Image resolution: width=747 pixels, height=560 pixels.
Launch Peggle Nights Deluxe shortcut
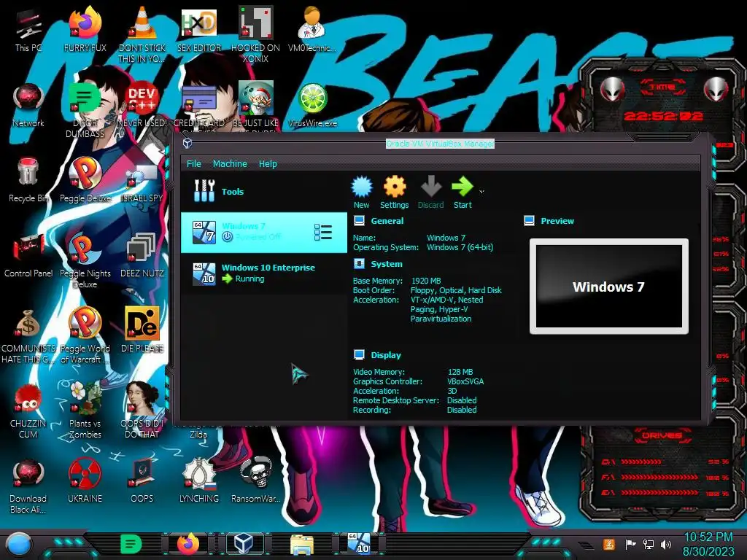85,260
